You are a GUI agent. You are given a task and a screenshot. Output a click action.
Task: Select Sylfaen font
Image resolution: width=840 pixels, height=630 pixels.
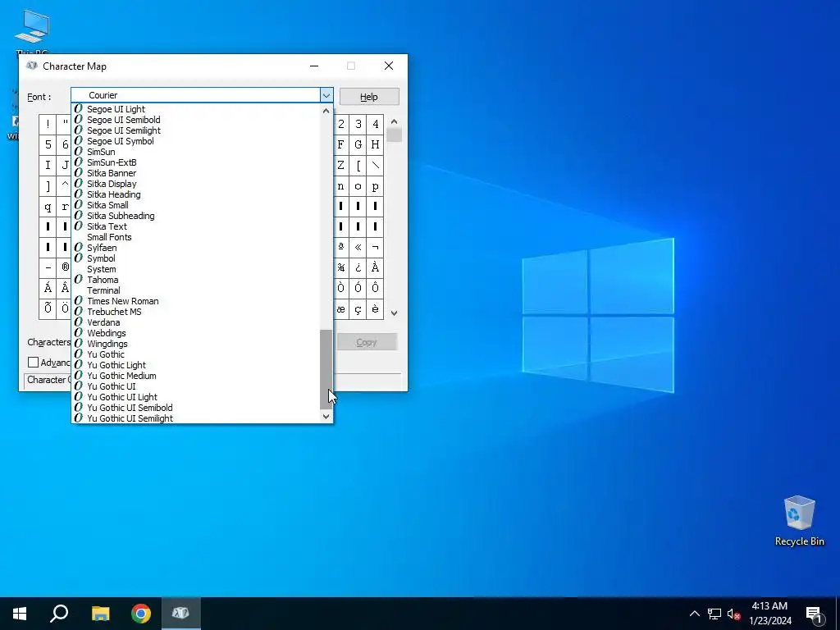[x=195, y=248]
